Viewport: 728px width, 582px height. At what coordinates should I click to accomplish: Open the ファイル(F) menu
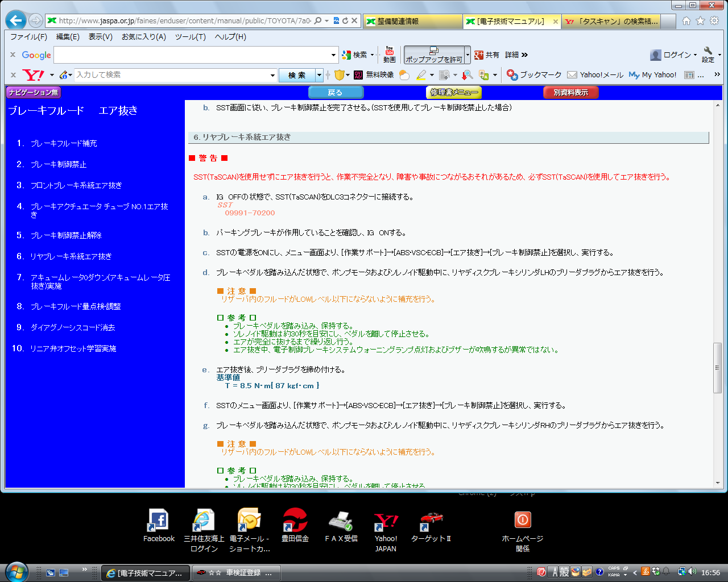tap(28, 36)
